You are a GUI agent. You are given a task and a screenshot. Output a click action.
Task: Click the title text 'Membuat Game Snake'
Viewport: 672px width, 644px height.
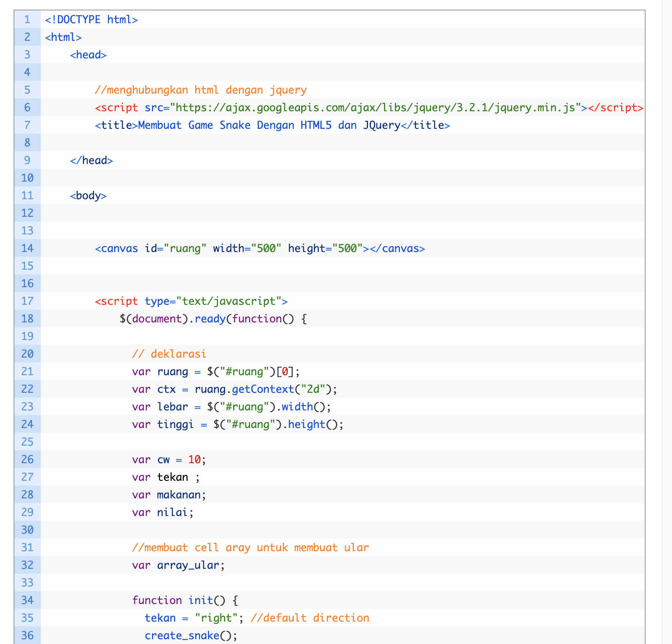pos(194,125)
